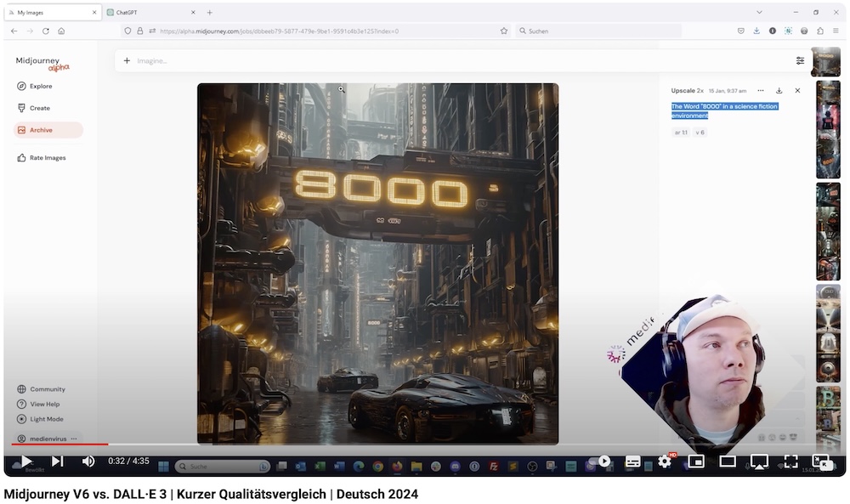Open the prompt settings sliders icon
The width and height of the screenshot is (850, 504).
click(800, 60)
